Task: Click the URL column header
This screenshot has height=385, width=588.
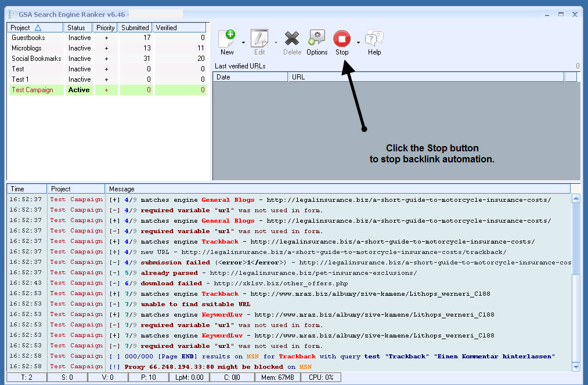Action: pos(425,77)
